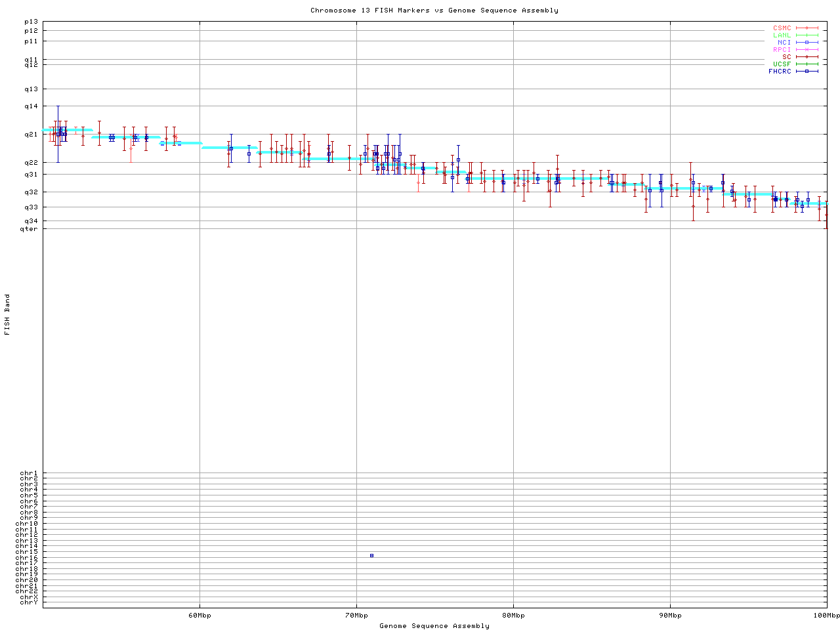Click the UCSF legend line sample
Image resolution: width=840 pixels, height=630 pixels.
click(x=807, y=64)
